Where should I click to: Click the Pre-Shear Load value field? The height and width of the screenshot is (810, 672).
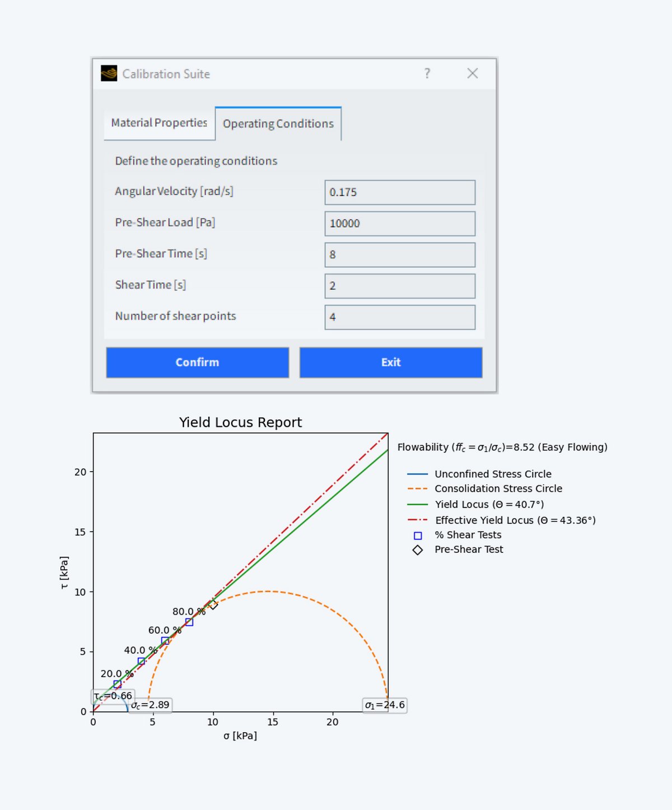point(399,224)
